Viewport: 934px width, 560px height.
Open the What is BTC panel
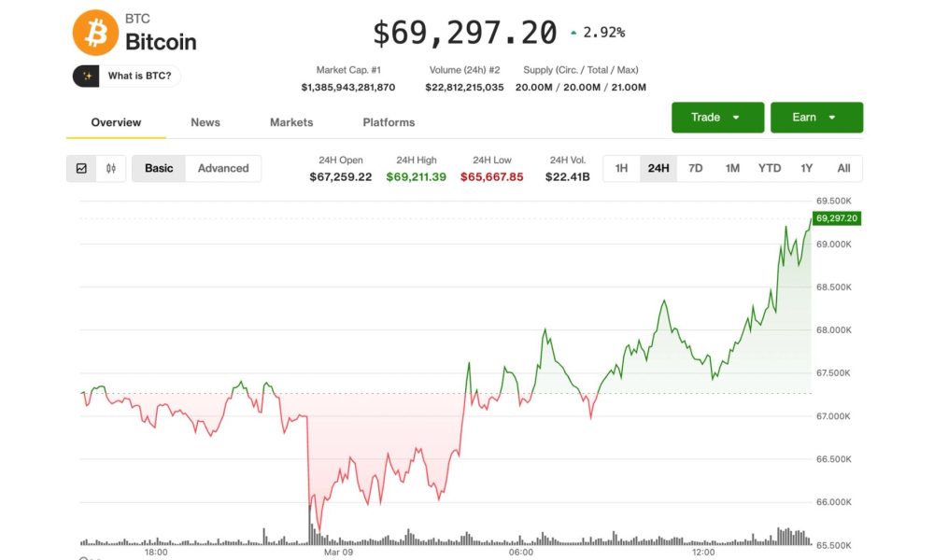(125, 76)
